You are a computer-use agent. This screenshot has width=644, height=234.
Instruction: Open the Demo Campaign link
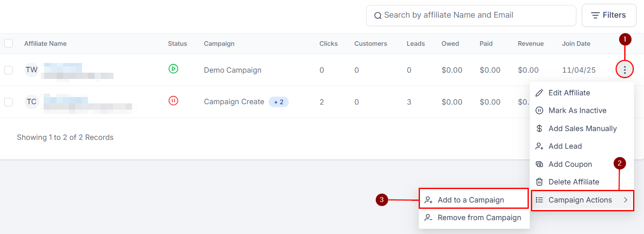(x=232, y=70)
